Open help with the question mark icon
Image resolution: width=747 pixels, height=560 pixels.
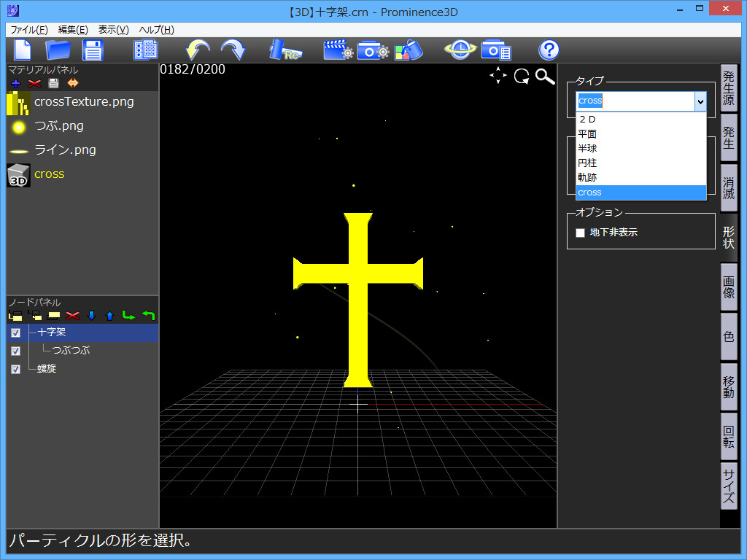coord(549,50)
